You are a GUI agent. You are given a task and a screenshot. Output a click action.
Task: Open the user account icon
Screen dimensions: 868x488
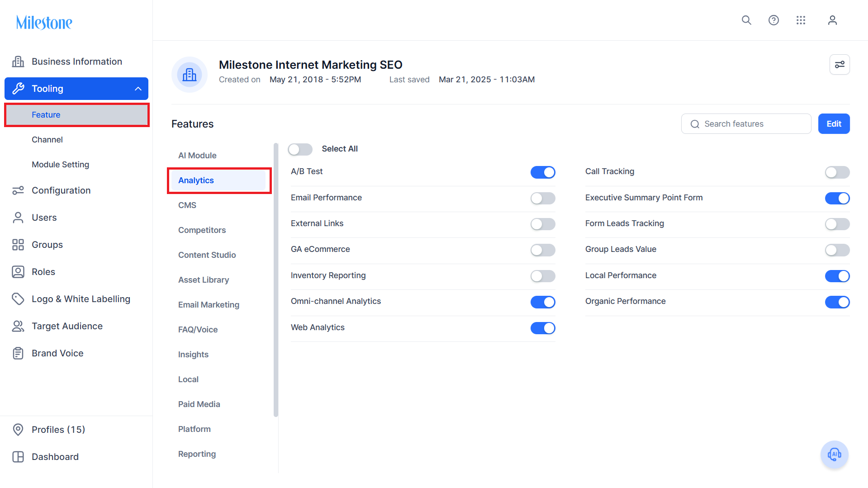(832, 20)
